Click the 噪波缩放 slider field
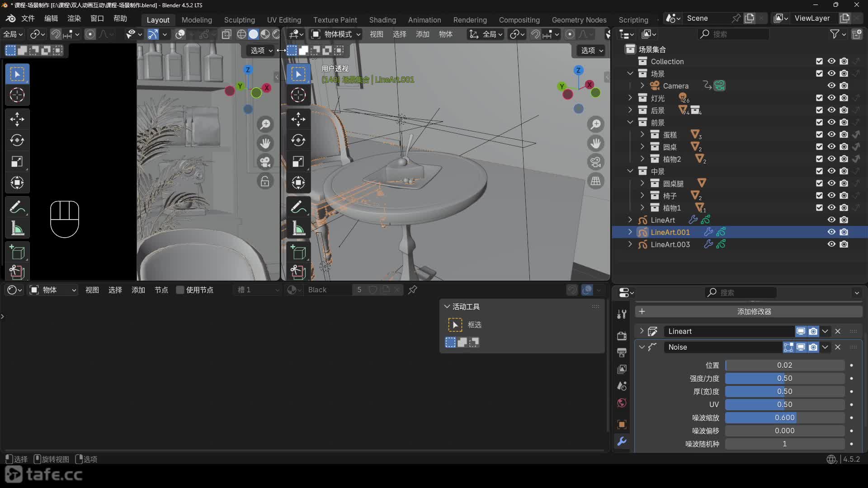 pyautogui.click(x=784, y=418)
